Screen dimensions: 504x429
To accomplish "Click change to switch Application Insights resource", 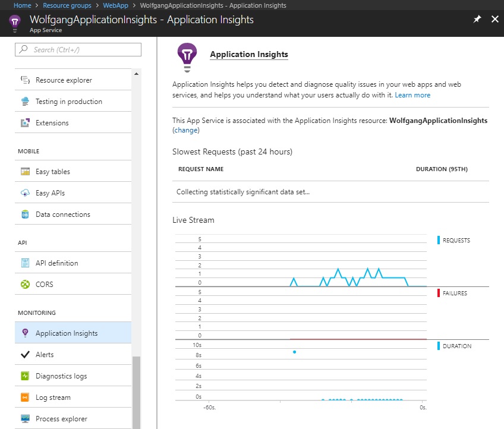I will [x=186, y=130].
